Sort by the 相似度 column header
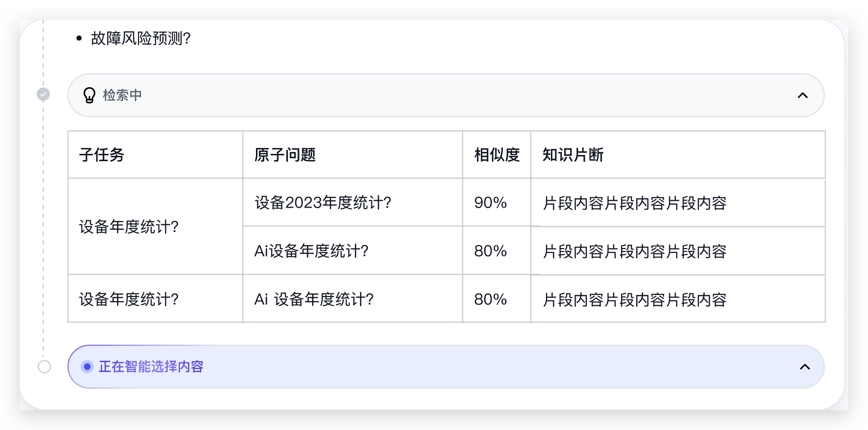The width and height of the screenshot is (868, 430). pyautogui.click(x=497, y=155)
